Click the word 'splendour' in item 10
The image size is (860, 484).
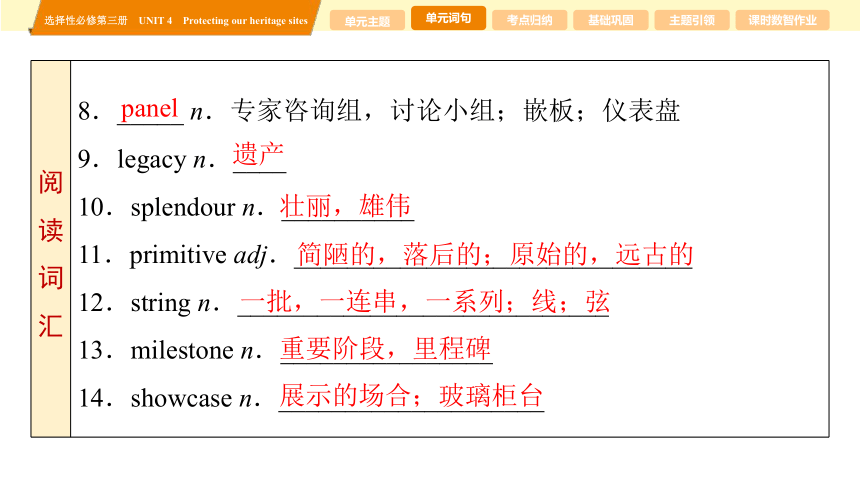[x=183, y=207]
